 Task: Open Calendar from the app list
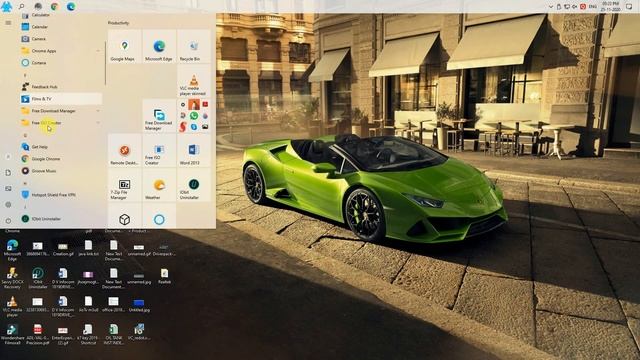pos(61,27)
